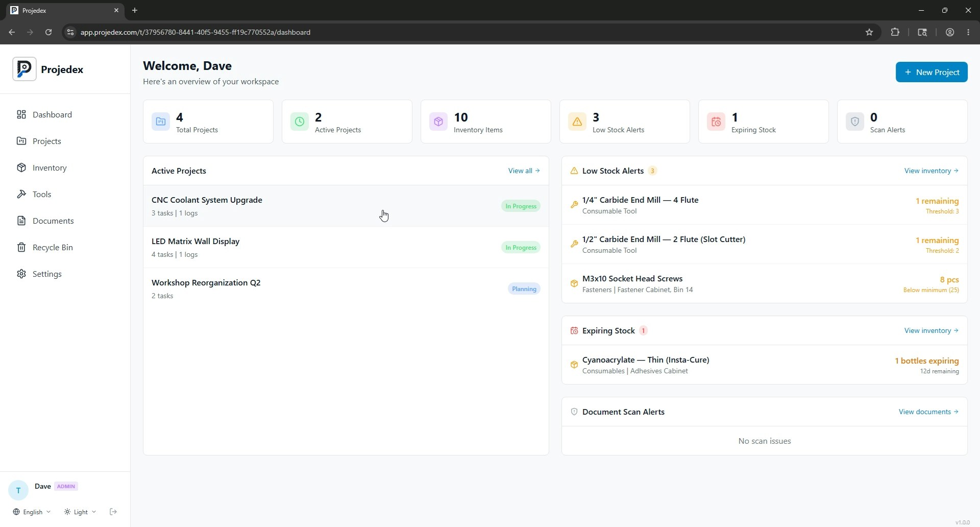Click the Expiring Stock count badge 1

[x=643, y=330]
